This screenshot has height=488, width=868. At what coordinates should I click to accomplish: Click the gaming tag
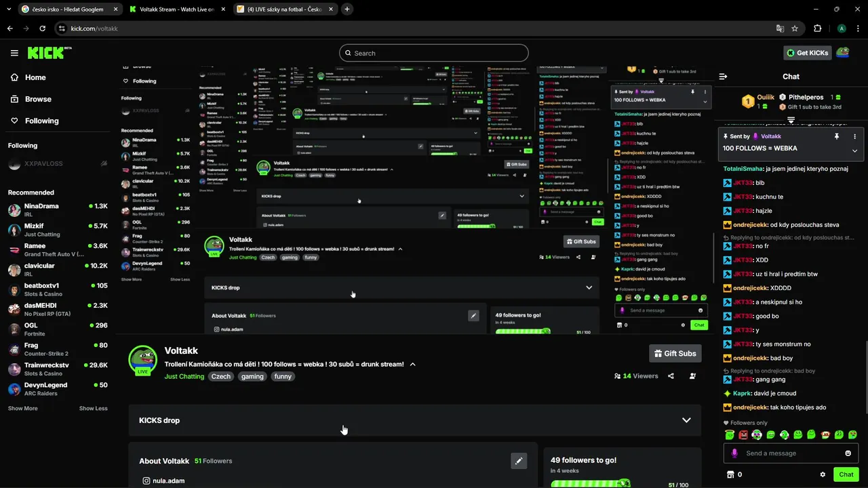(252, 376)
